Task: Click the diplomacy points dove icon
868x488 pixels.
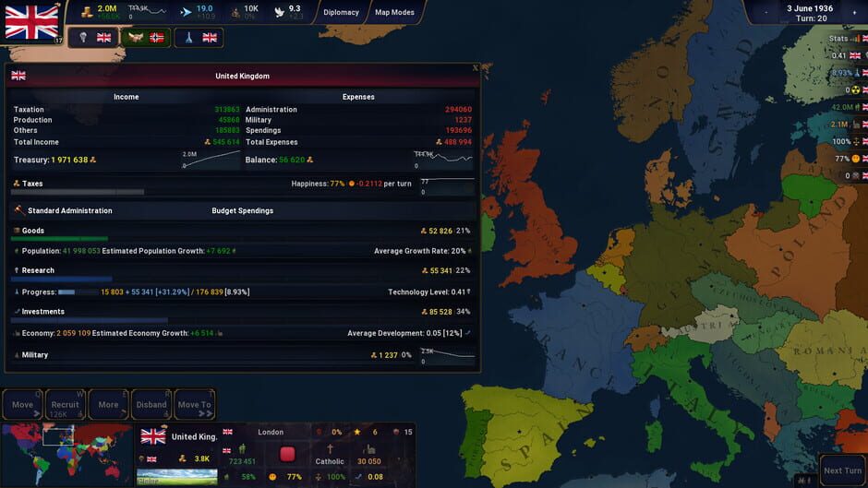Action: [x=280, y=12]
